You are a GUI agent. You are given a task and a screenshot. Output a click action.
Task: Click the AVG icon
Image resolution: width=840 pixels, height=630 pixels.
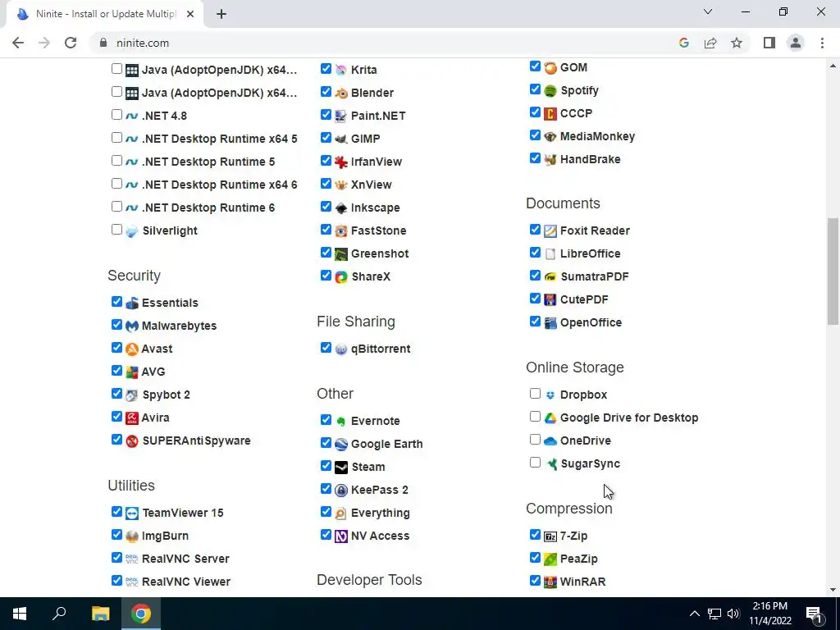coord(132,372)
